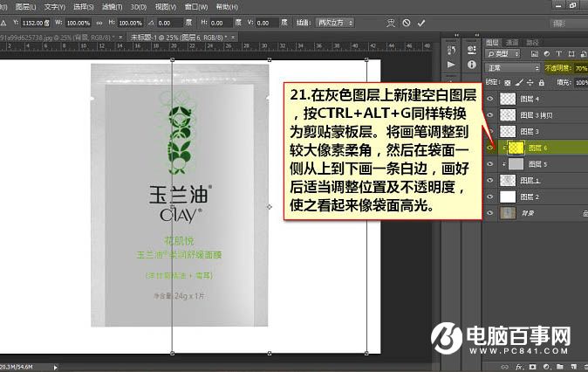Open the 帮助(H) menu

[x=227, y=7]
